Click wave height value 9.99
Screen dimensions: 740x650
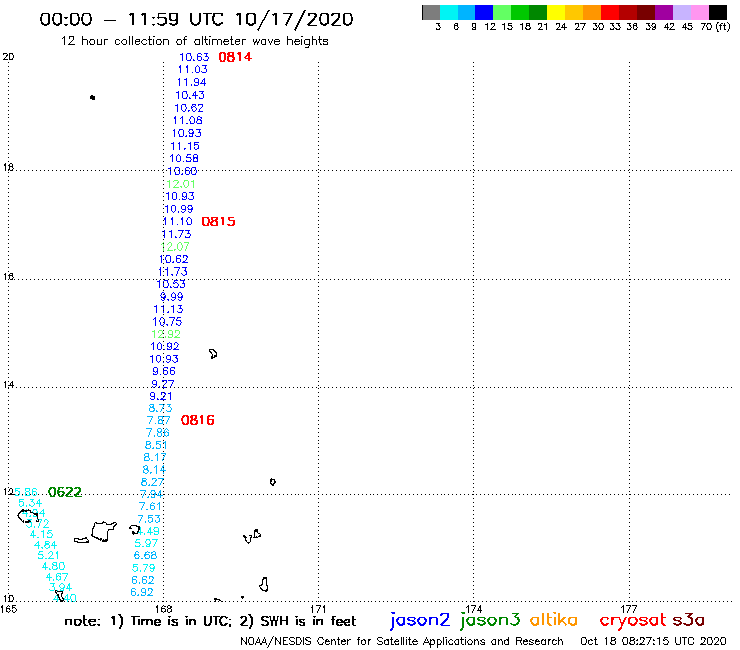171,297
